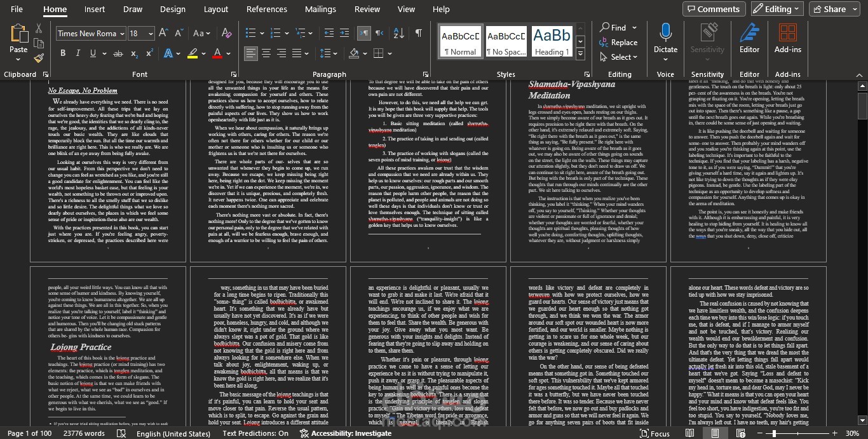Apply yellow text highlight color
Image resolution: width=868 pixels, height=439 pixels.
click(x=193, y=53)
